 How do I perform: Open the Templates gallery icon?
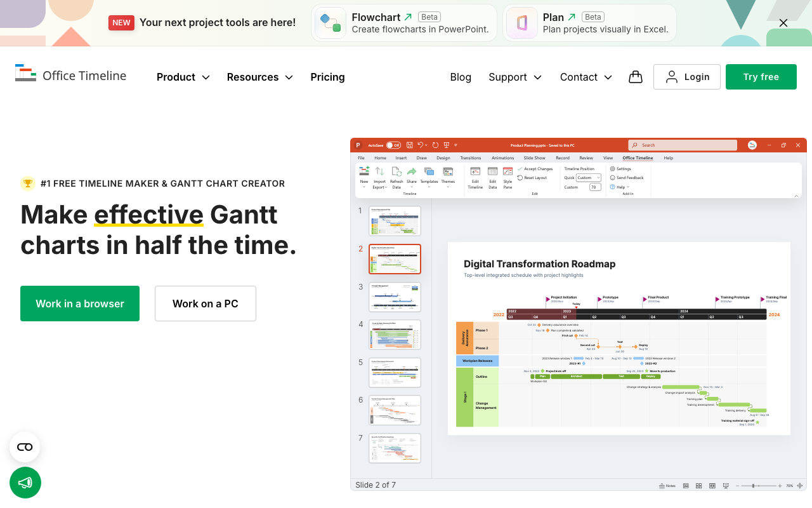pyautogui.click(x=428, y=171)
